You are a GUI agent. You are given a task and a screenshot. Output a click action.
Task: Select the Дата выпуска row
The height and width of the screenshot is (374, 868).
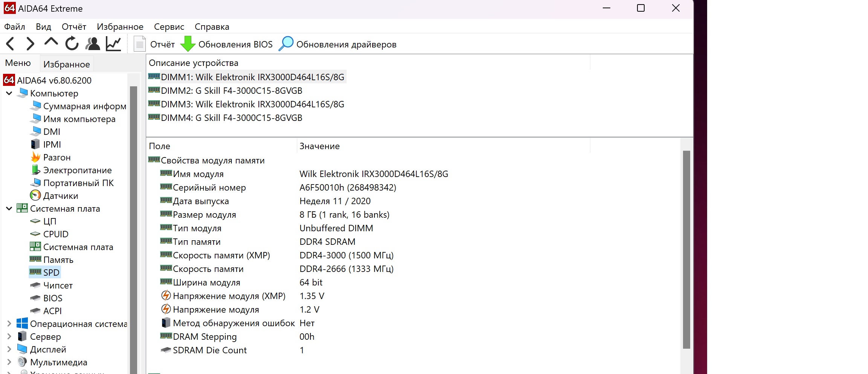265,201
